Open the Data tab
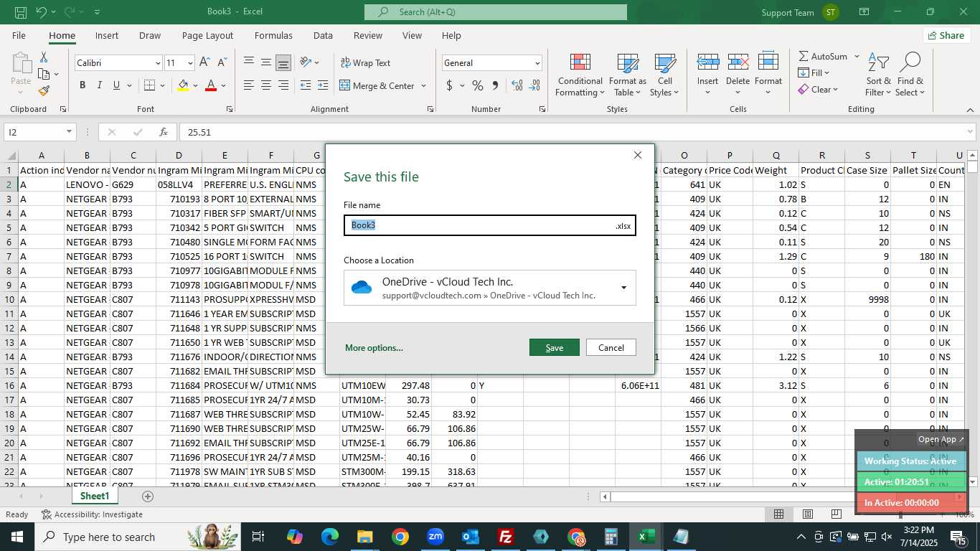Image resolution: width=980 pixels, height=551 pixels. (323, 35)
